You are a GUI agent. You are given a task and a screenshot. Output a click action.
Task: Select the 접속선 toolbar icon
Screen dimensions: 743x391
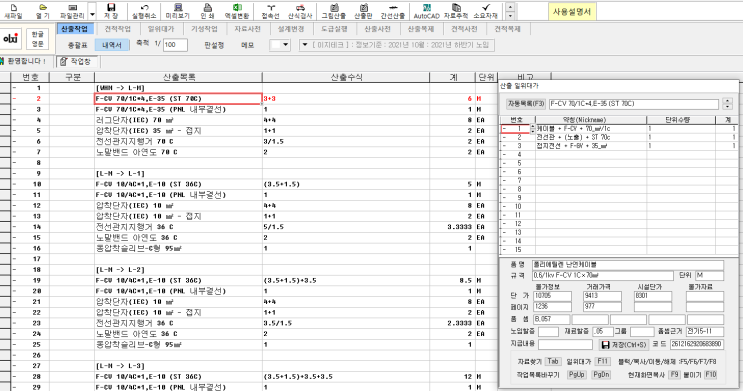click(271, 11)
